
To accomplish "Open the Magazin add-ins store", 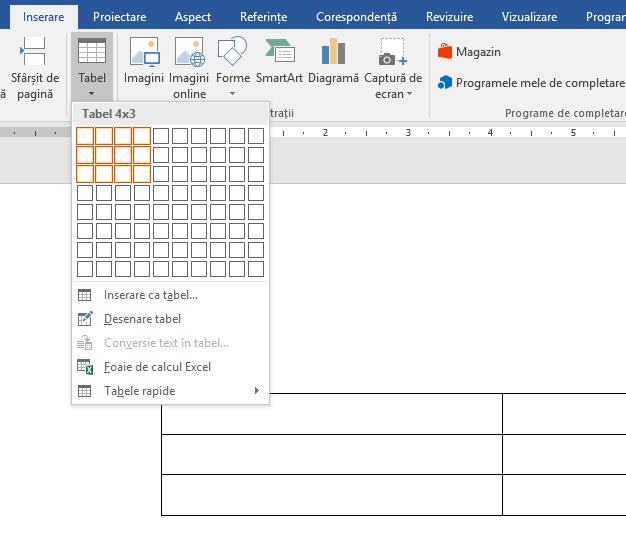I will tap(470, 51).
